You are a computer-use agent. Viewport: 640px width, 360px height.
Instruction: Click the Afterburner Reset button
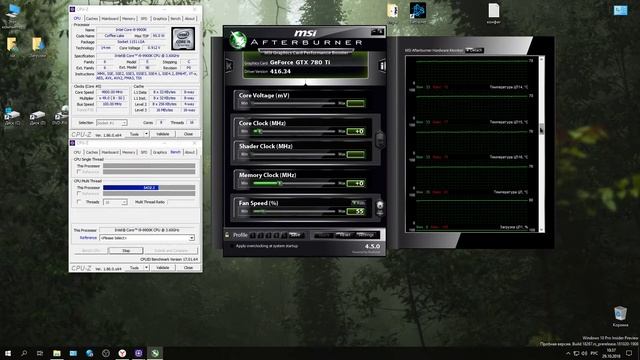click(345, 235)
